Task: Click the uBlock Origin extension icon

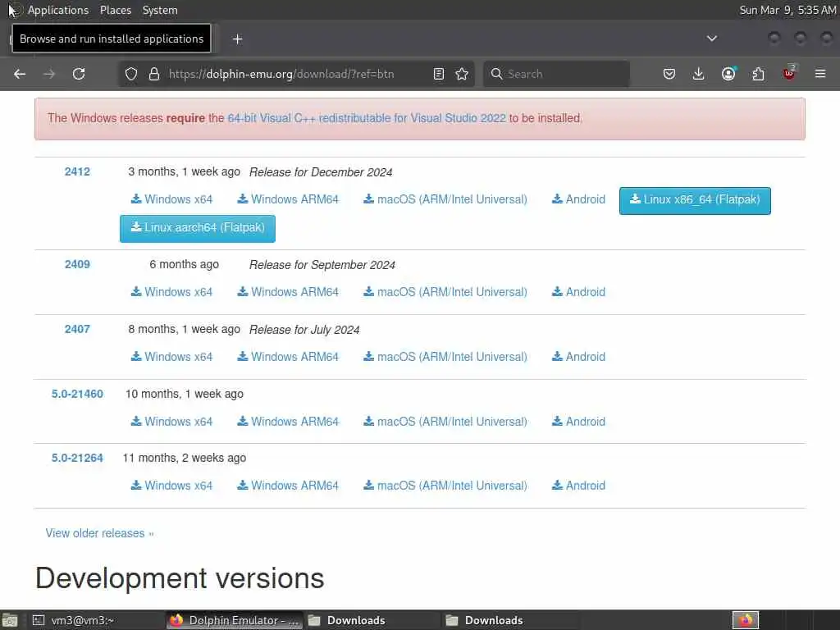Action: click(x=789, y=73)
